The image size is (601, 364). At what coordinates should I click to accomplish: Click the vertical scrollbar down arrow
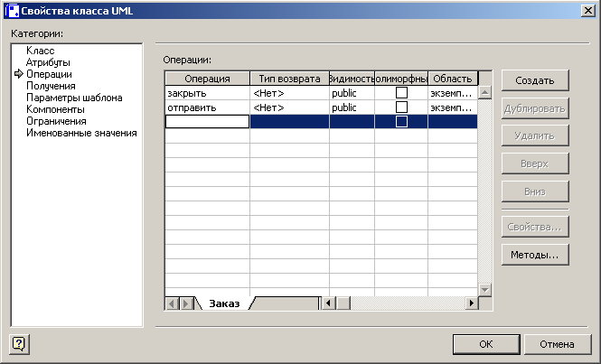click(x=484, y=290)
